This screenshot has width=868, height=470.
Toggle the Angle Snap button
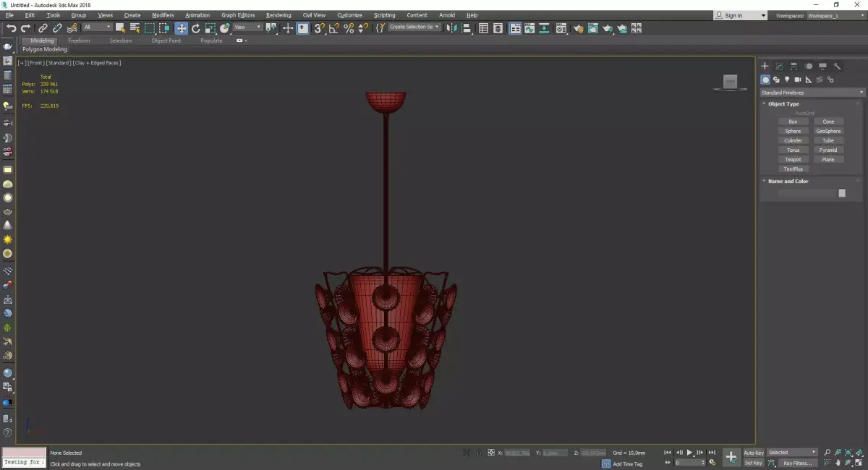pos(333,28)
